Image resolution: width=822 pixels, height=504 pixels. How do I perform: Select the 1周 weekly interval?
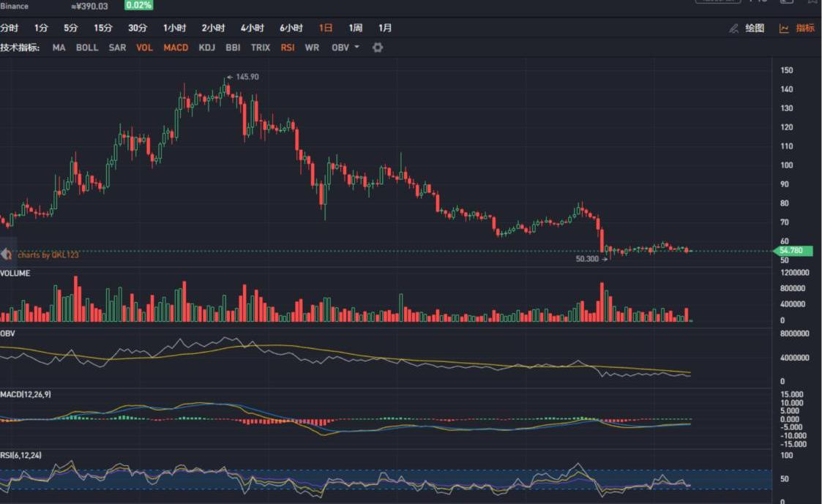(x=356, y=28)
